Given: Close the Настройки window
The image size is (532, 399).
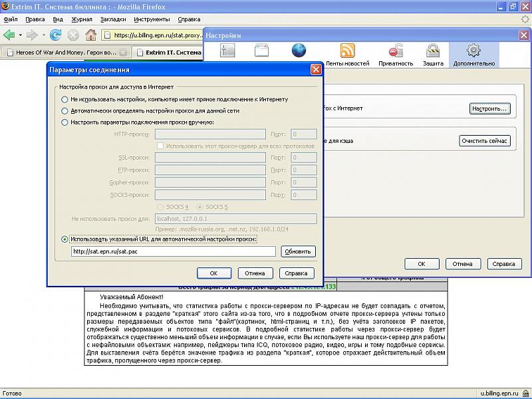Looking at the screenshot, I should (x=523, y=35).
